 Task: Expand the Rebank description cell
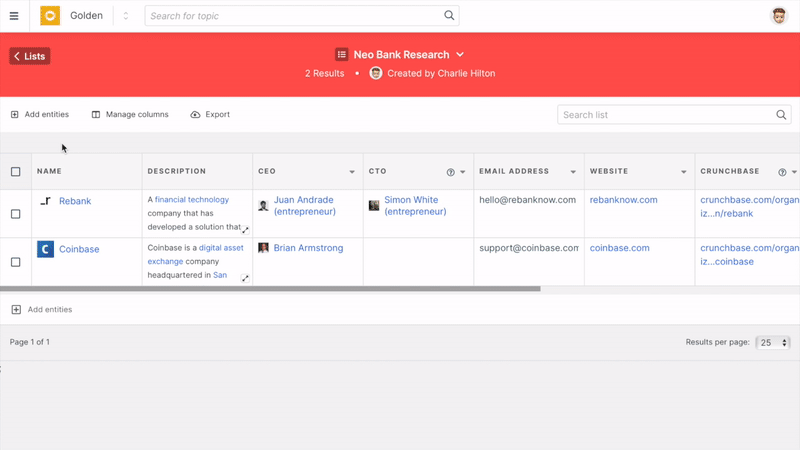[x=245, y=230]
